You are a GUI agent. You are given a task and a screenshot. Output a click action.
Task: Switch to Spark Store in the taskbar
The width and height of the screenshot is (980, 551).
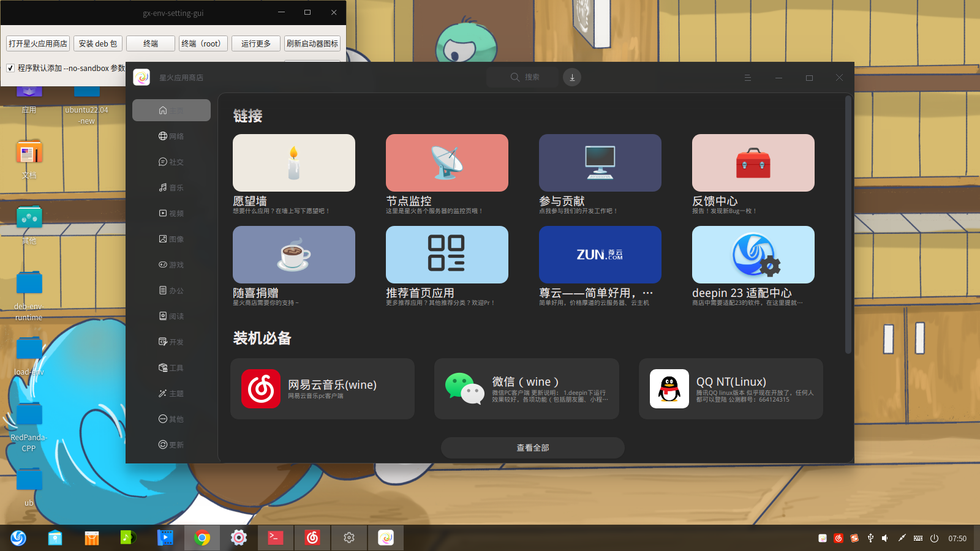[x=386, y=538]
